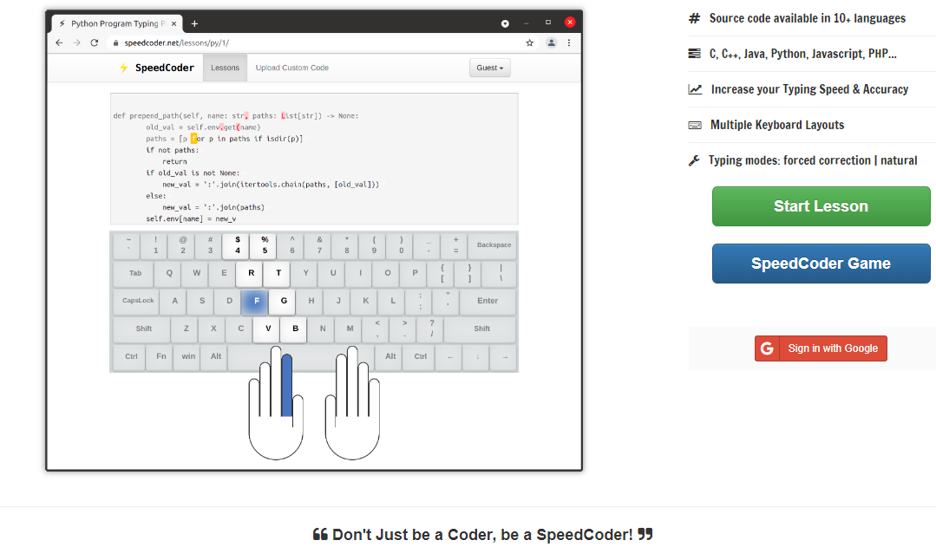
Task: Click the keyboard icon beside Multiple Keyboard Layouts
Action: pyautogui.click(x=695, y=125)
